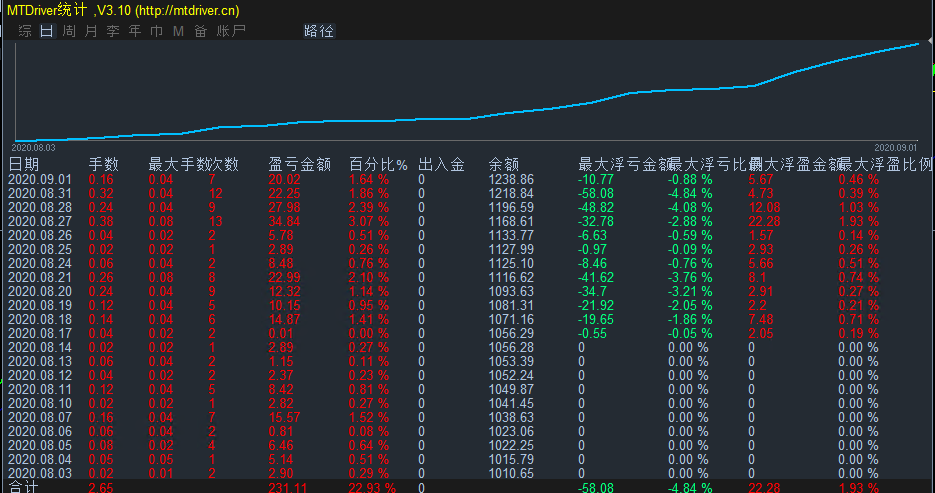Switch to the 账户 (account) tab
The image size is (935, 493).
click(x=231, y=31)
